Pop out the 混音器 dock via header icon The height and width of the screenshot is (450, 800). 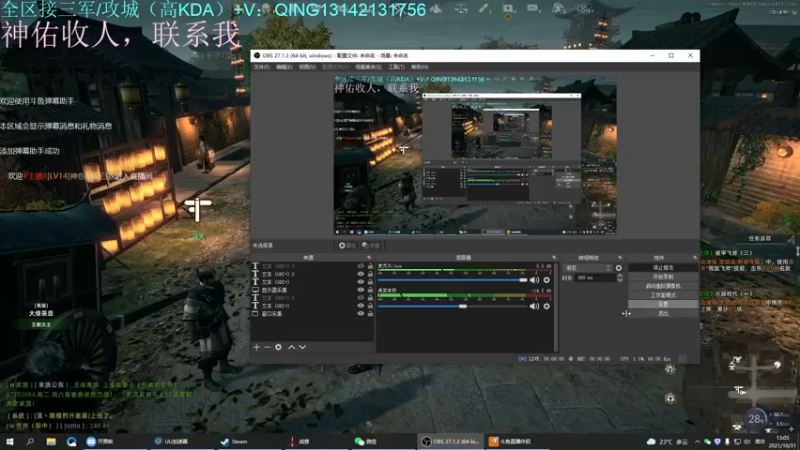[x=554, y=258]
